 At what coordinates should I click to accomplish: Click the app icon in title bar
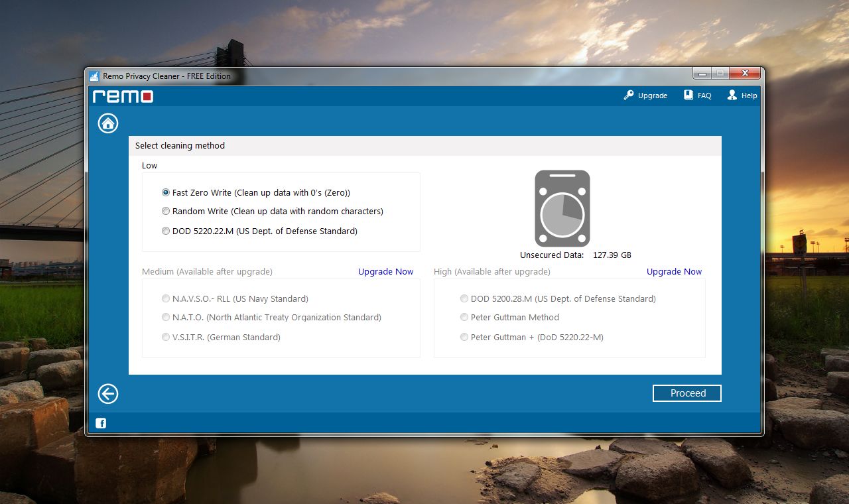(94, 76)
